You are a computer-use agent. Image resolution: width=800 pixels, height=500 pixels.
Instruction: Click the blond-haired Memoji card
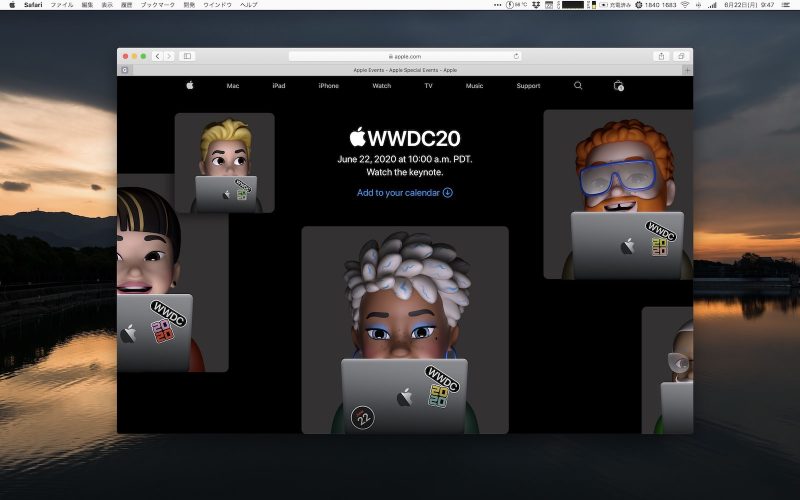pyautogui.click(x=224, y=163)
